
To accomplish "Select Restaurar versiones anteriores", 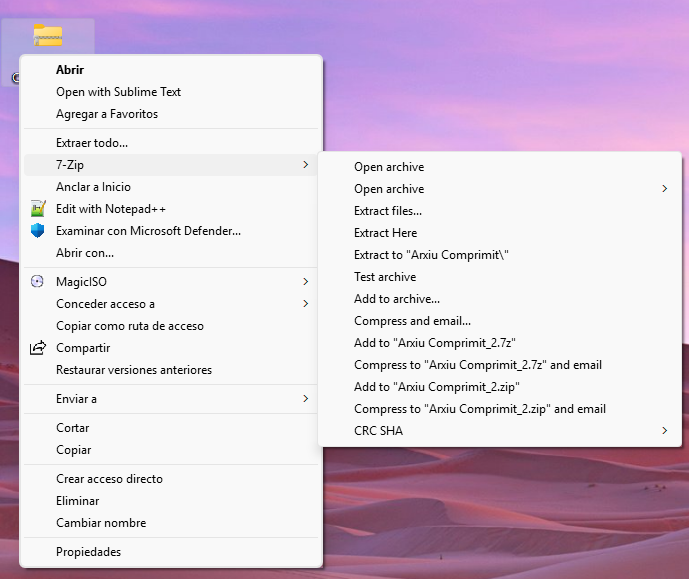I will 170,369.
